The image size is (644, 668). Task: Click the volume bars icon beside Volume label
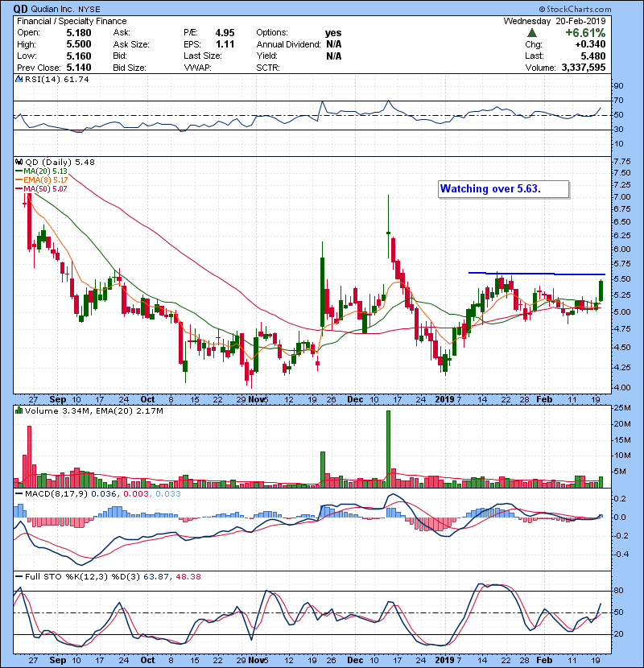[x=19, y=410]
